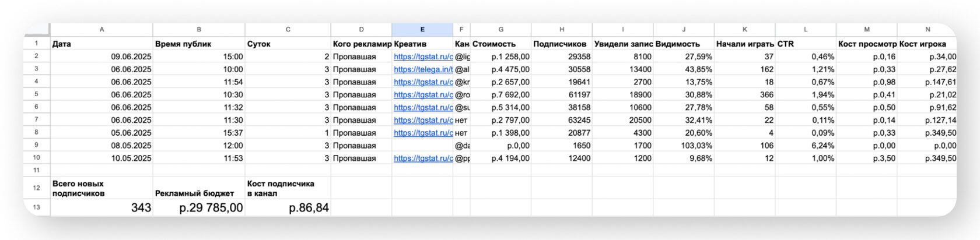Select the column A header

click(101, 30)
